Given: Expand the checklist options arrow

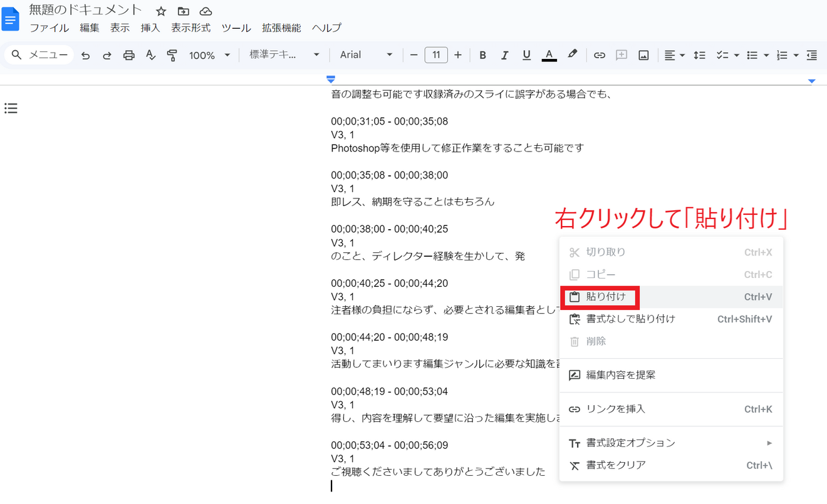Looking at the screenshot, I should pos(737,55).
